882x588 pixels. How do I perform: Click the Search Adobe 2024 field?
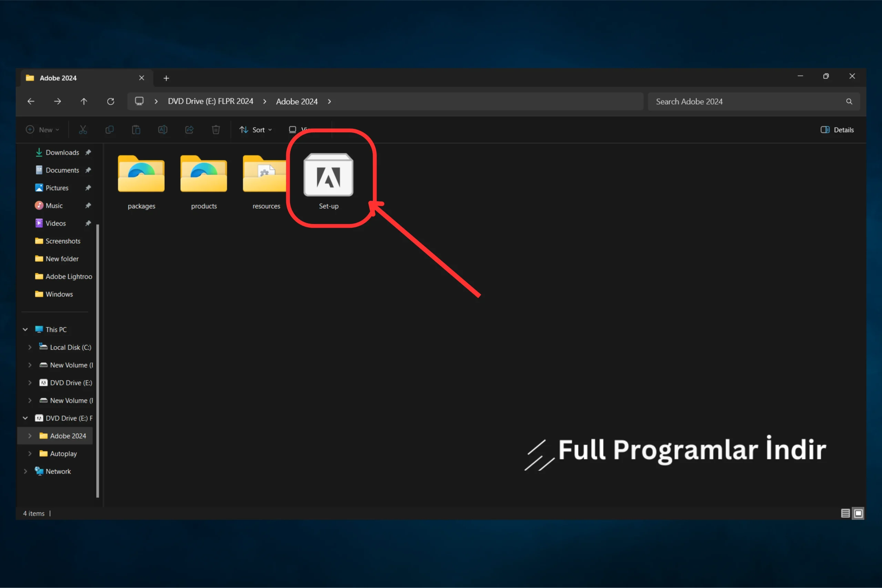pyautogui.click(x=754, y=101)
